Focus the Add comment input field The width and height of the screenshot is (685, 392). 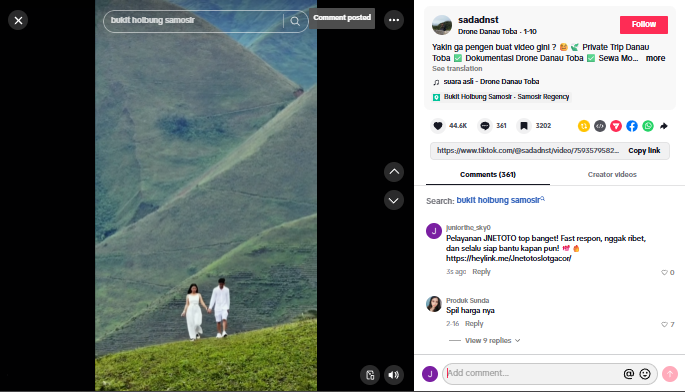click(x=532, y=374)
